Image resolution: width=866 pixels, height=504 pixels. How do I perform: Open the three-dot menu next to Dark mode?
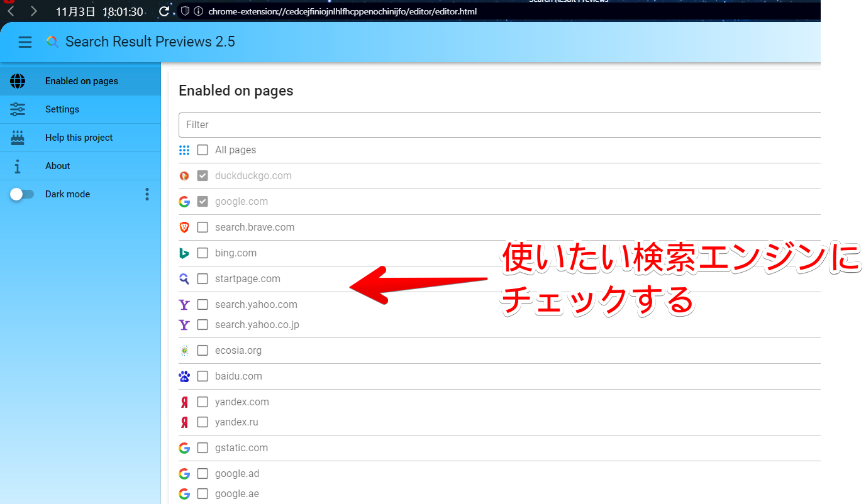point(147,194)
